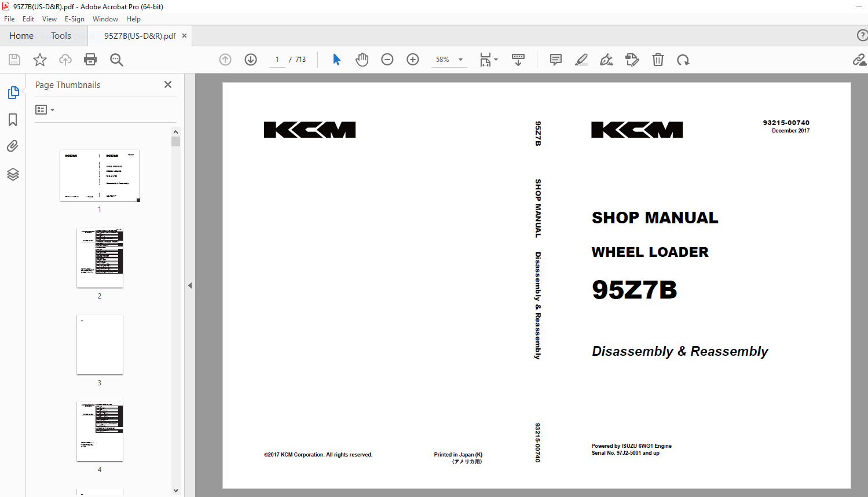Toggle the read mode scrolling icon
This screenshot has height=497, width=868.
(518, 60)
